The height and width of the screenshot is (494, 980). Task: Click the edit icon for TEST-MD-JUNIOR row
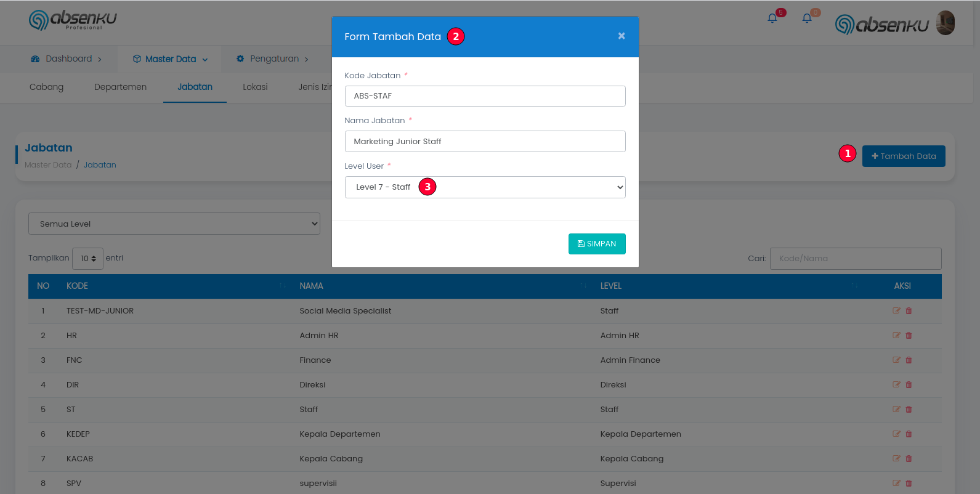[x=896, y=311]
